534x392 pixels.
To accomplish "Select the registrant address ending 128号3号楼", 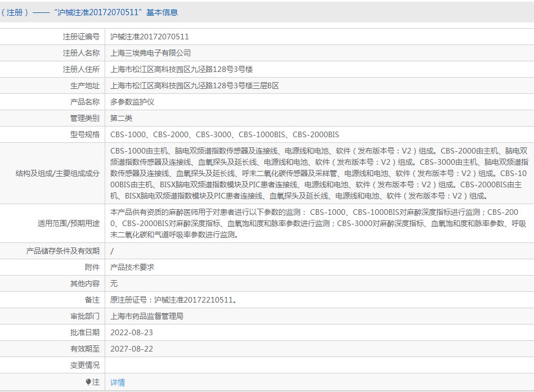I will point(182,69).
